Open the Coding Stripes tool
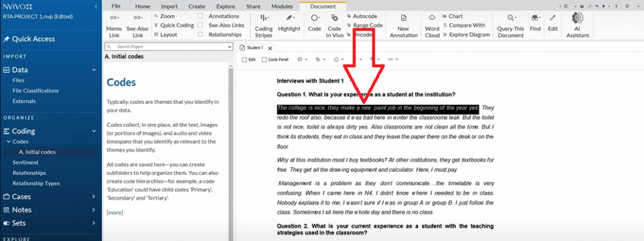 click(264, 26)
